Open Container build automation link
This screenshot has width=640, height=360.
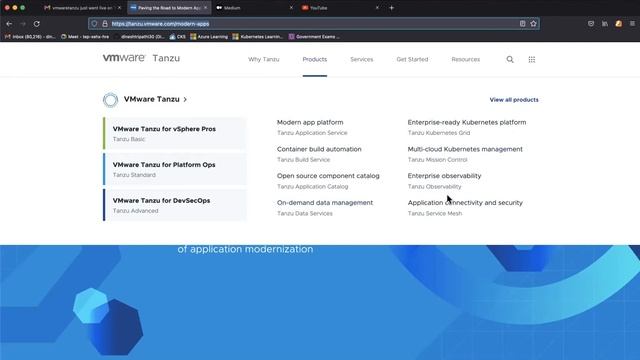319,149
